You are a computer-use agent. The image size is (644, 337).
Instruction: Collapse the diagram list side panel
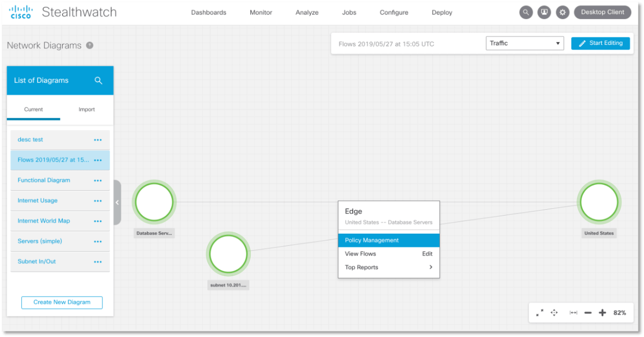point(117,202)
